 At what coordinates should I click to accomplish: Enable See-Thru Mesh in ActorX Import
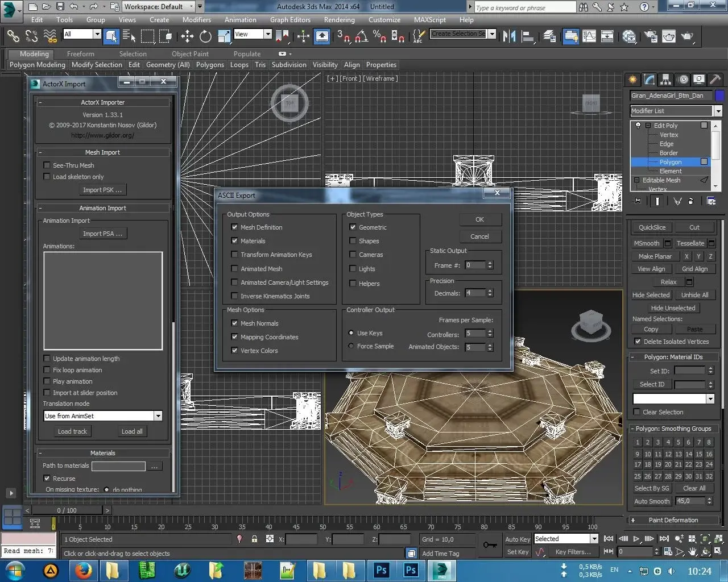click(x=47, y=165)
